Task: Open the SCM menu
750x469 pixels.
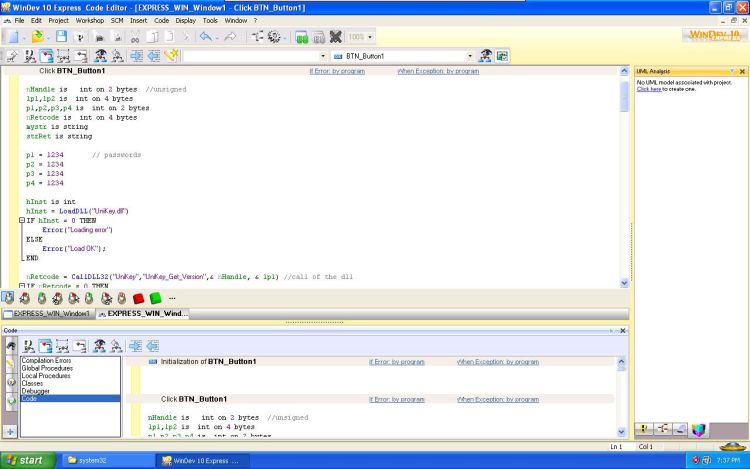Action: tap(117, 21)
